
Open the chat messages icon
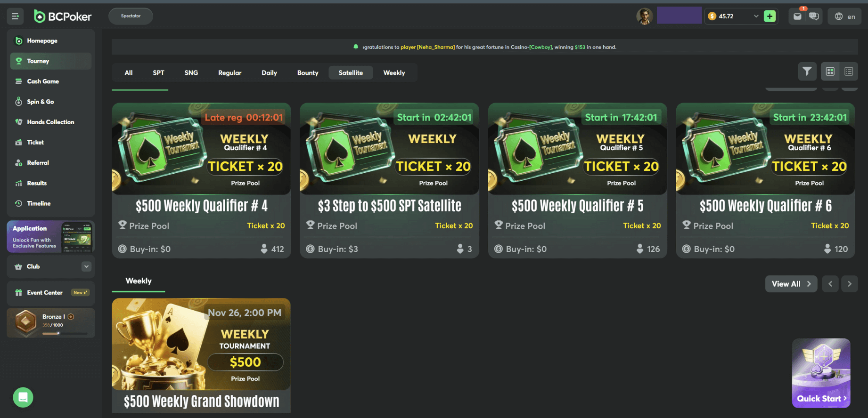[814, 16]
